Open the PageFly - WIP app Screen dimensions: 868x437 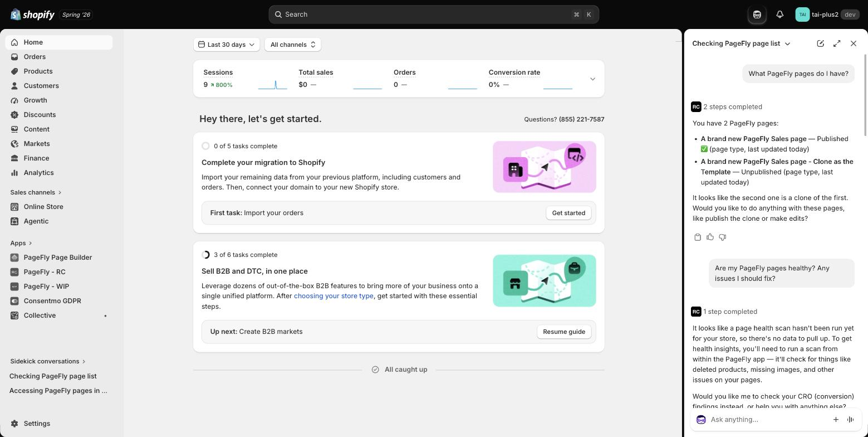coord(46,287)
